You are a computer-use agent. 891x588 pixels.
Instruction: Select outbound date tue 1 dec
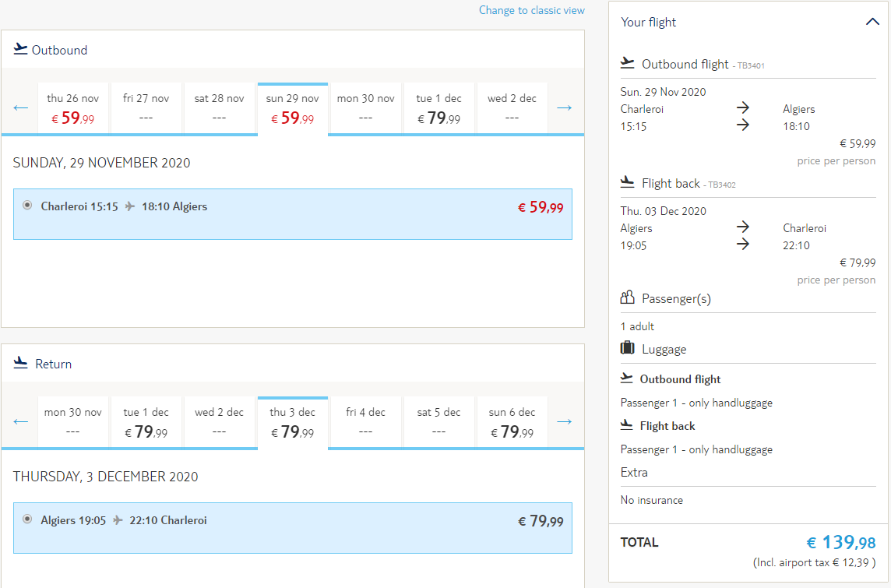(438, 108)
